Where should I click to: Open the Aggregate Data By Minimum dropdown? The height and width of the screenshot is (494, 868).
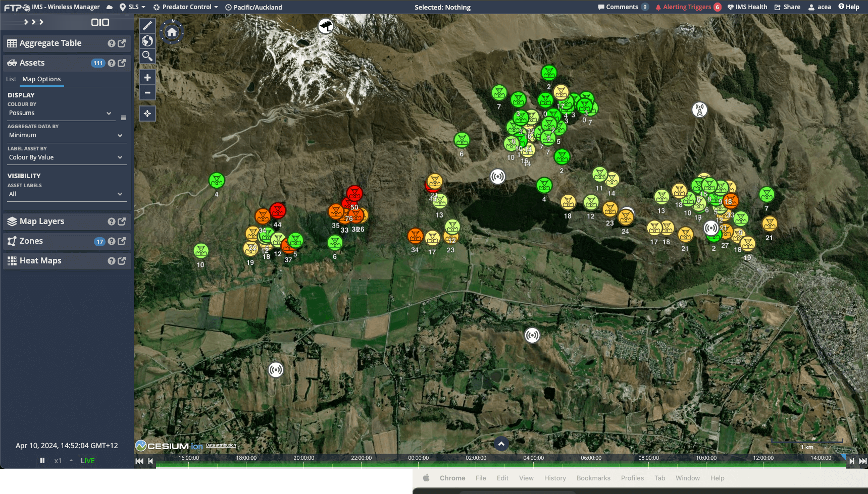pos(66,135)
